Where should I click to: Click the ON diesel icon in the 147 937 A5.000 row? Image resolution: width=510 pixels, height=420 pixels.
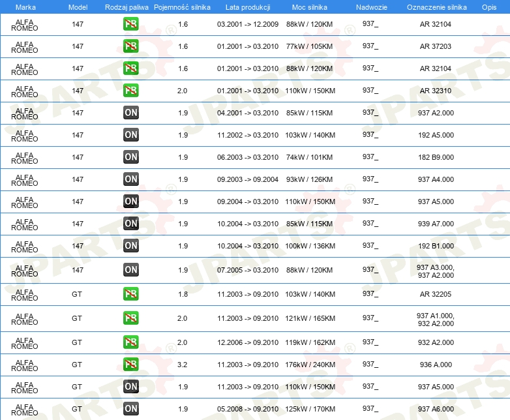click(130, 202)
